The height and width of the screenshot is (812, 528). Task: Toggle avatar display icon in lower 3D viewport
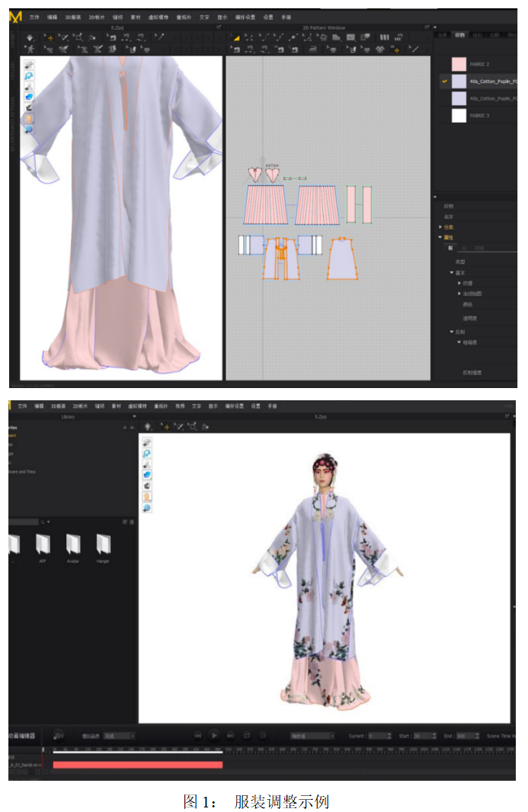pyautogui.click(x=146, y=496)
